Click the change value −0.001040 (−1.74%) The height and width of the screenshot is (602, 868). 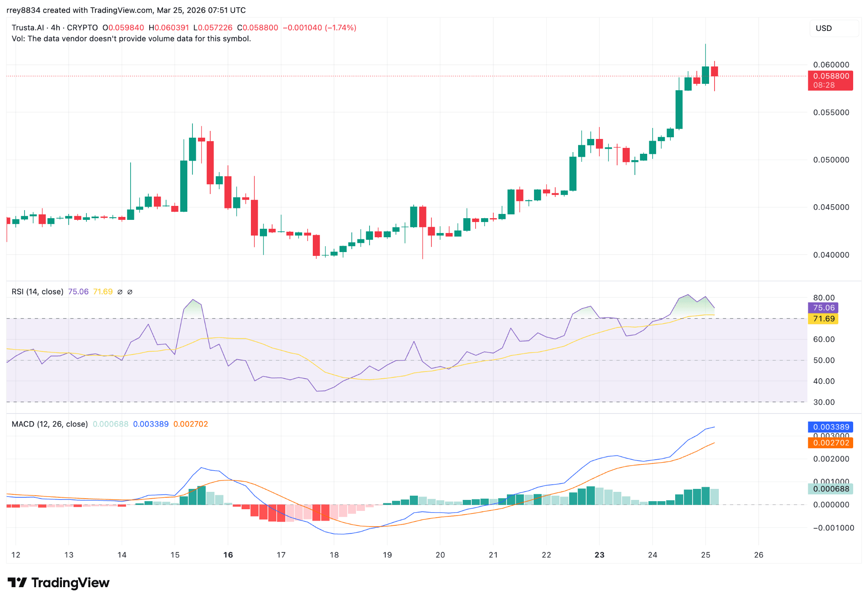[320, 28]
